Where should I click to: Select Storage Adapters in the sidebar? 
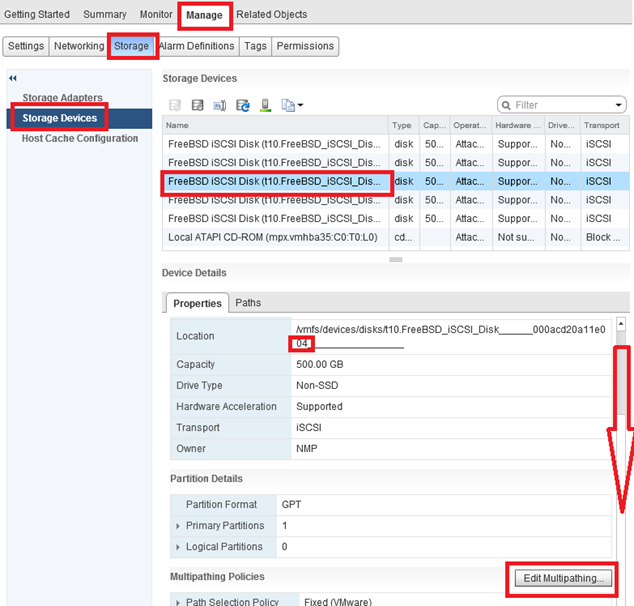pos(62,98)
